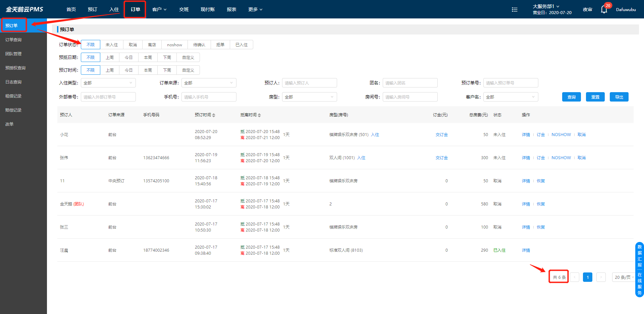Sort by 抵离时间 column arrows

259,115
